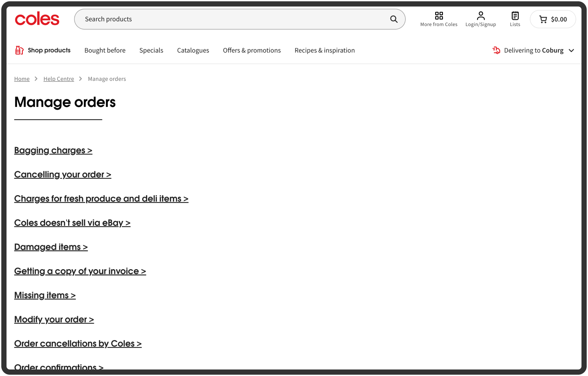
Task: Click the Login/Signup person icon
Action: (x=480, y=16)
